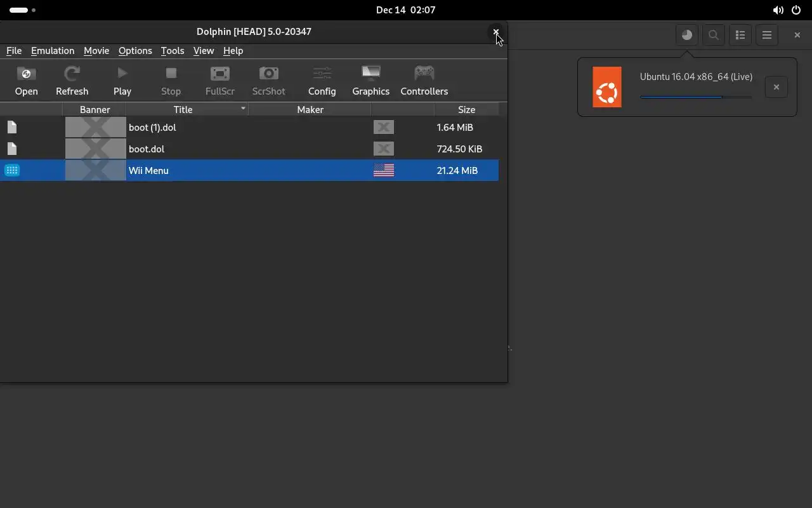Screen dimensions: 812x508
Task: Click the Ubuntu logo in the popup
Action: point(607,87)
